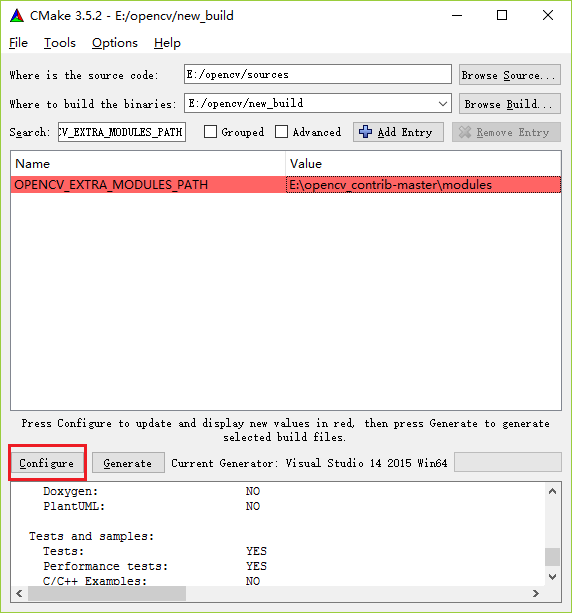This screenshot has height=613, width=572.
Task: Click the grayed Remove Entry X icon
Action: [x=464, y=132]
